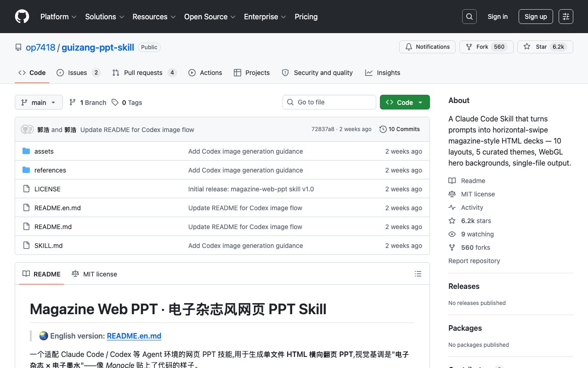Viewport: 588px width, 368px height.
Task: Click the Fork 560 button
Action: [x=486, y=47]
